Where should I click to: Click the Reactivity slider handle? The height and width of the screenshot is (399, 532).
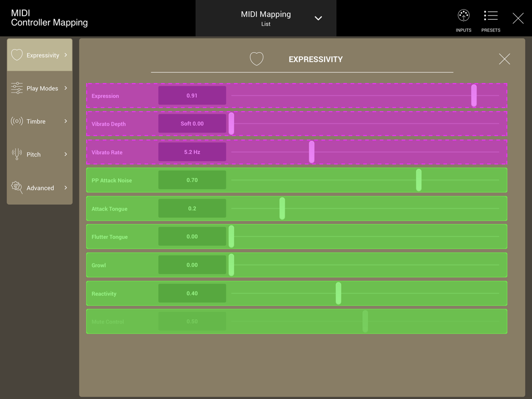(338, 293)
